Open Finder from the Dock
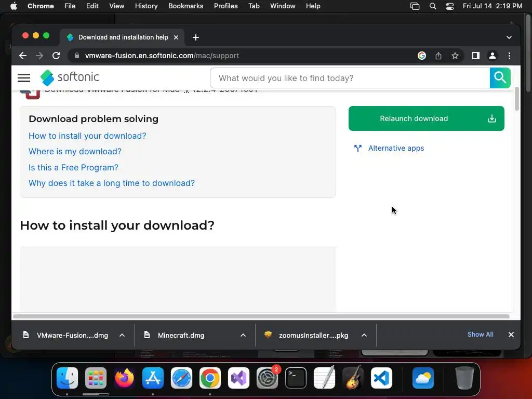532x399 pixels. [x=67, y=378]
